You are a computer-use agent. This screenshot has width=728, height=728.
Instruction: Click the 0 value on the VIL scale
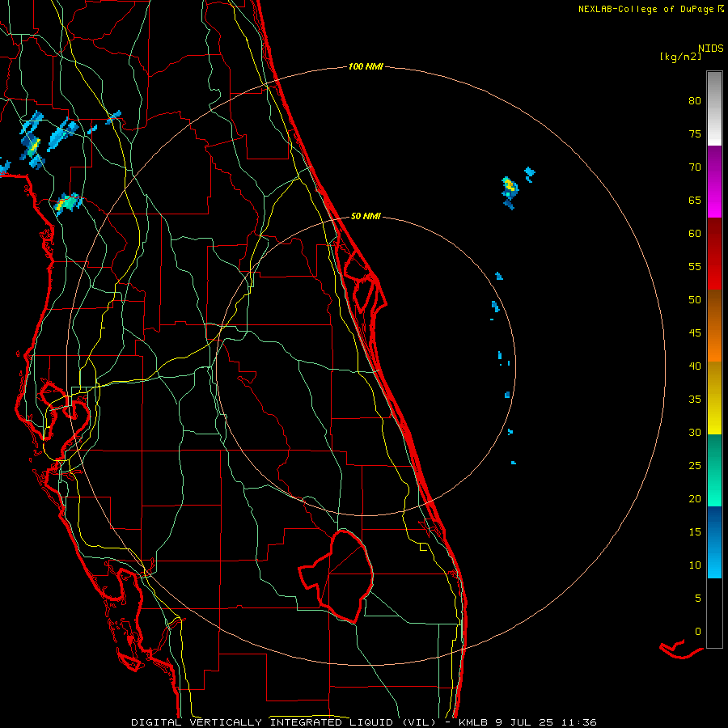pyautogui.click(x=698, y=632)
